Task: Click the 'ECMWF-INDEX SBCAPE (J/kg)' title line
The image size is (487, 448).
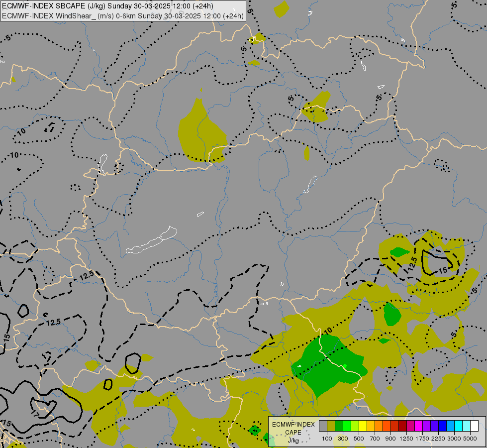Action: coord(107,6)
